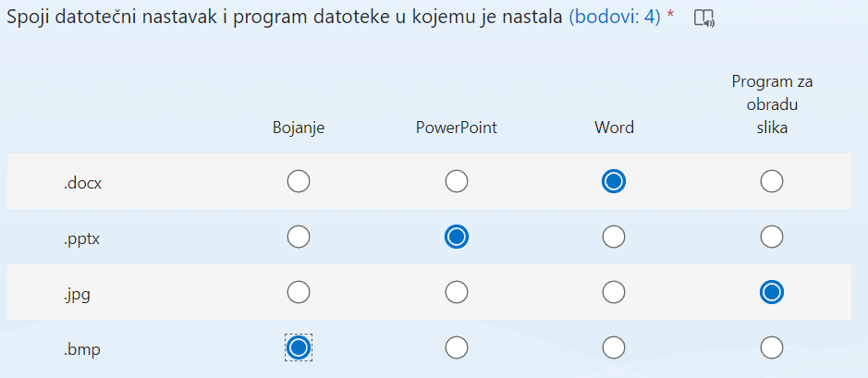868x378 pixels.
Task: Select Bojanje for the .pptx row
Action: tap(299, 237)
